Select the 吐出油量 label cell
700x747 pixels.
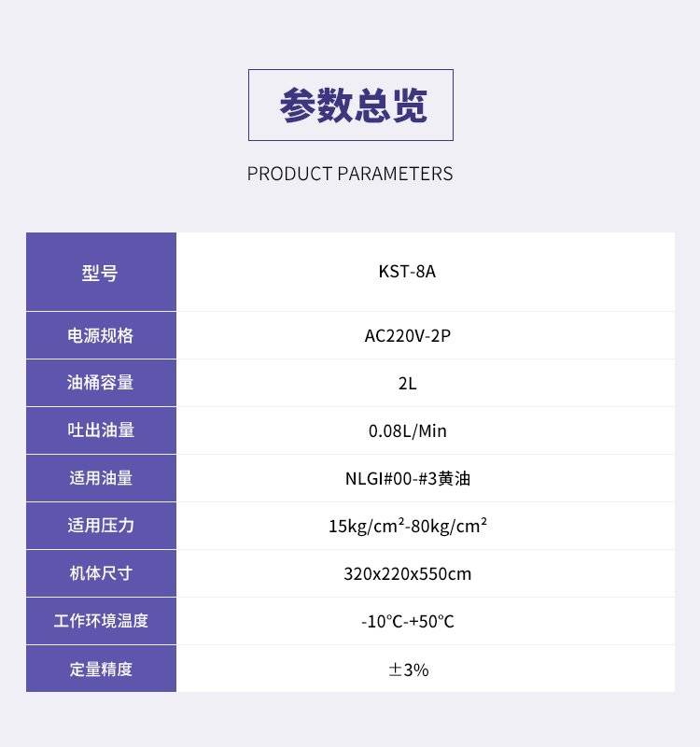(101, 430)
